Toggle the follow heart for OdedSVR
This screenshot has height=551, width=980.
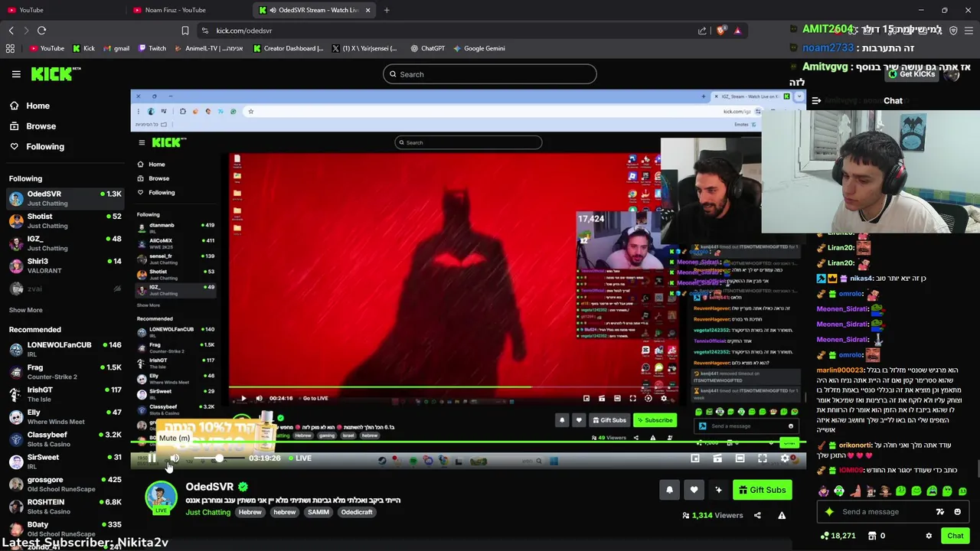(694, 490)
